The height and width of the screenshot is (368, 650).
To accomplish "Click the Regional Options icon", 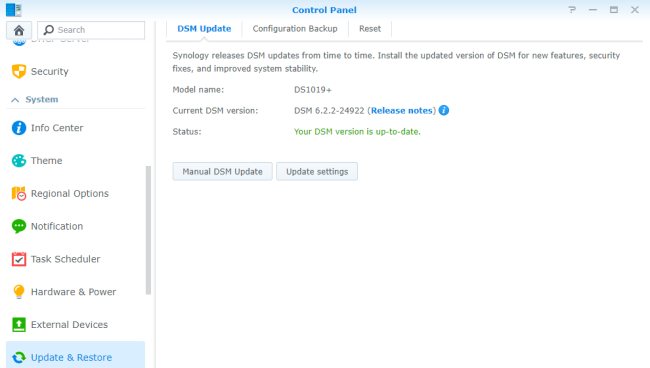I will click(x=19, y=194).
